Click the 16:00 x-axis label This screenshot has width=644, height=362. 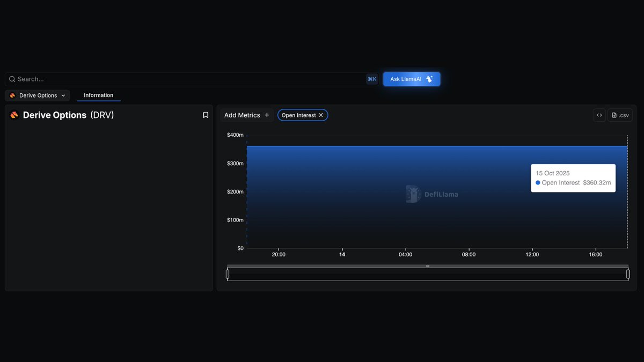tap(595, 255)
